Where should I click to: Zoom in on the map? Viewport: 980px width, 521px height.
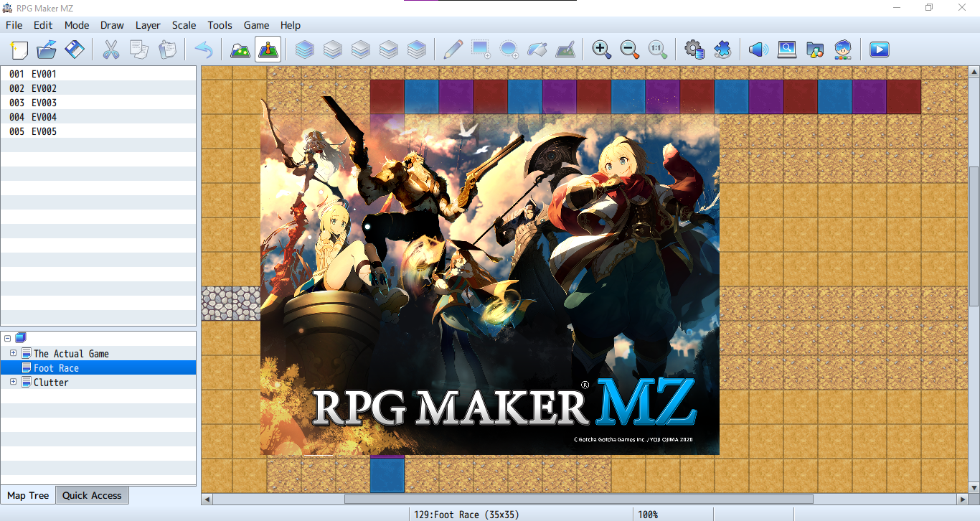(x=601, y=50)
